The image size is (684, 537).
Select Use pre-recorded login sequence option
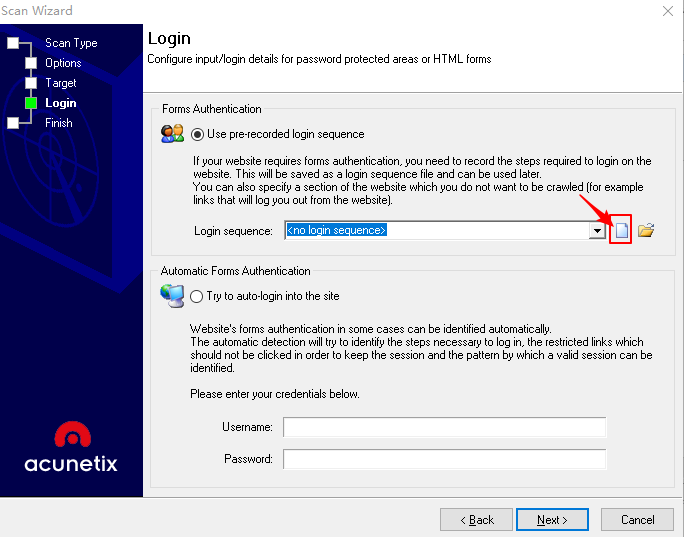point(197,134)
